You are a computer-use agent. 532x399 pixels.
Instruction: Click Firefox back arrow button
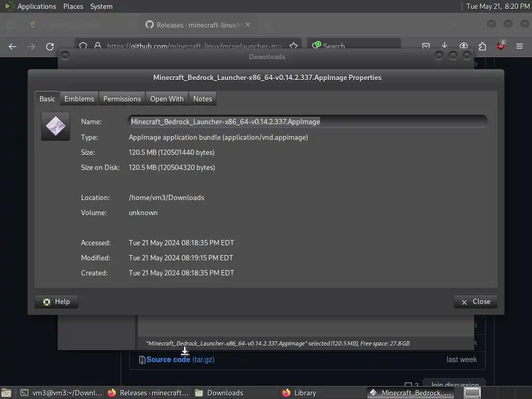point(12,46)
